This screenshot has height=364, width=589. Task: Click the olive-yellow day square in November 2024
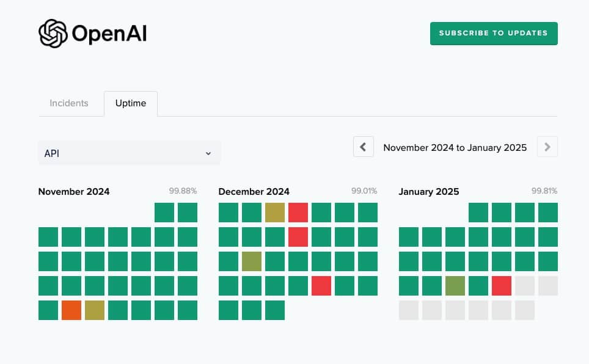[x=95, y=310]
